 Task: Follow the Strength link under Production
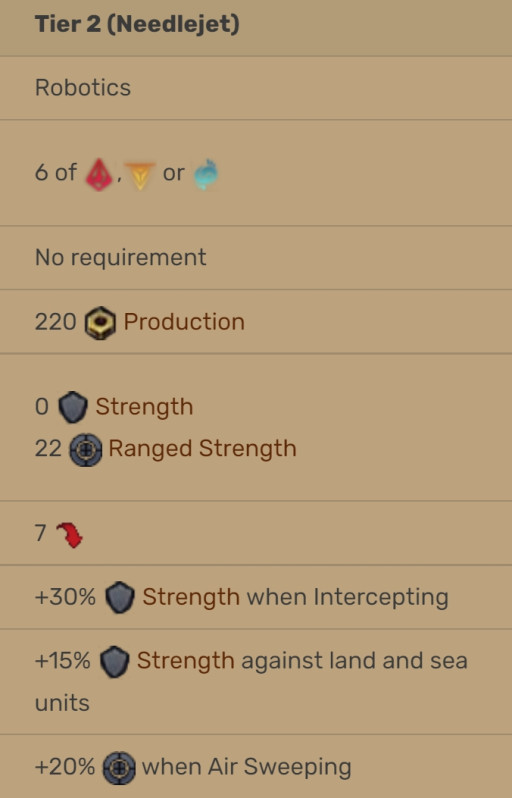(x=145, y=407)
